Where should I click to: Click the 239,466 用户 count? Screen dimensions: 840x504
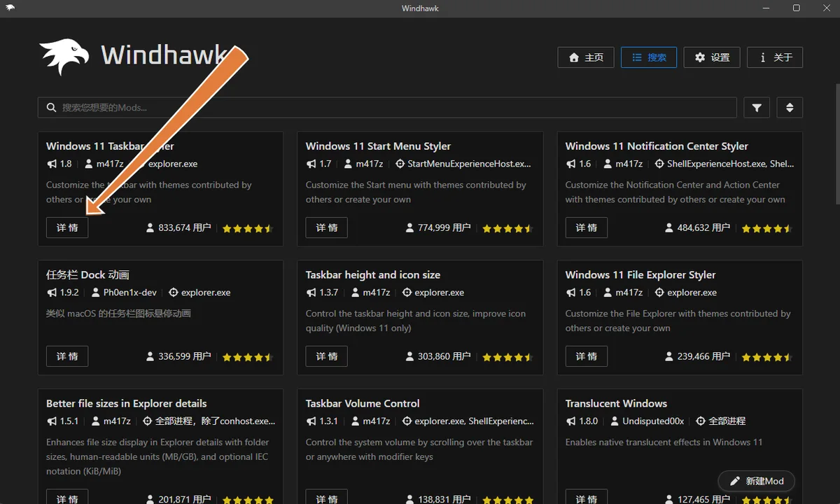click(x=704, y=356)
